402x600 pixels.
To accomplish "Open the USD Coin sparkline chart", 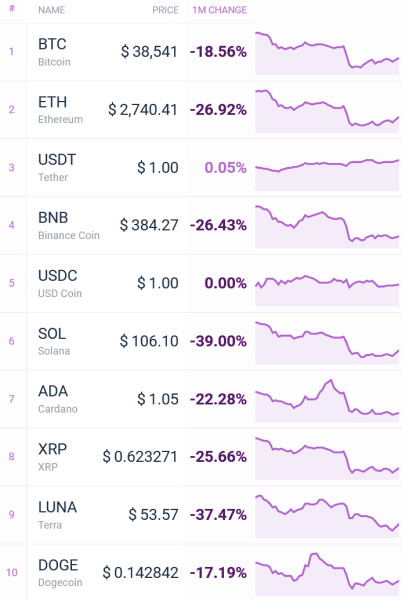I will (327, 290).
